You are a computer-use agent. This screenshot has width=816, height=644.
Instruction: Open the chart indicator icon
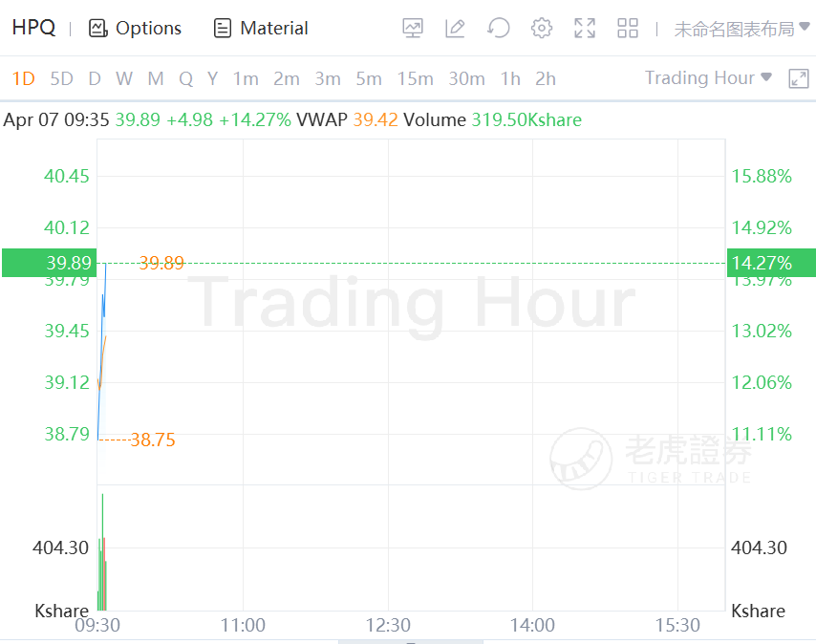[x=413, y=29]
